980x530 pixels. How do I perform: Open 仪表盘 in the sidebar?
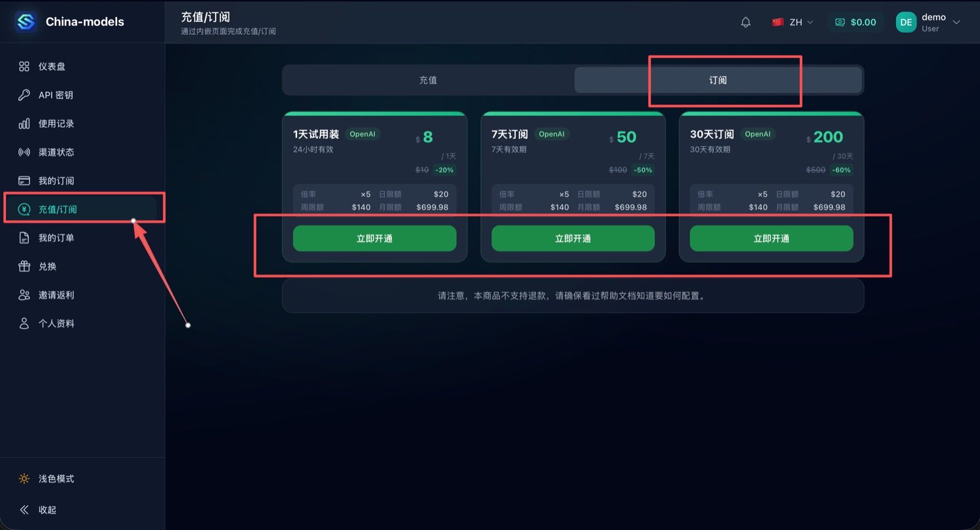click(x=82, y=66)
